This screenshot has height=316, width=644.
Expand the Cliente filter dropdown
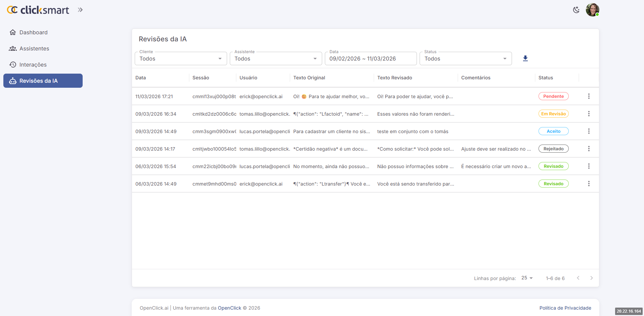pos(181,59)
